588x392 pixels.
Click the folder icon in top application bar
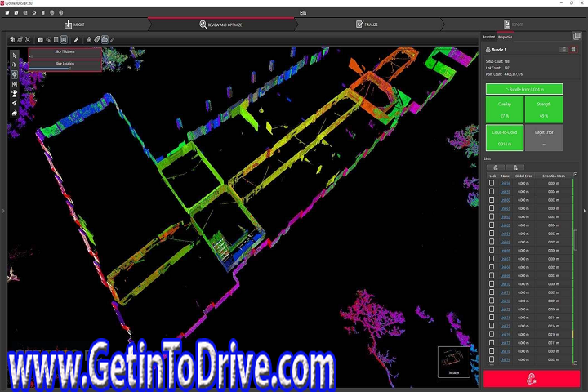(x=7, y=13)
